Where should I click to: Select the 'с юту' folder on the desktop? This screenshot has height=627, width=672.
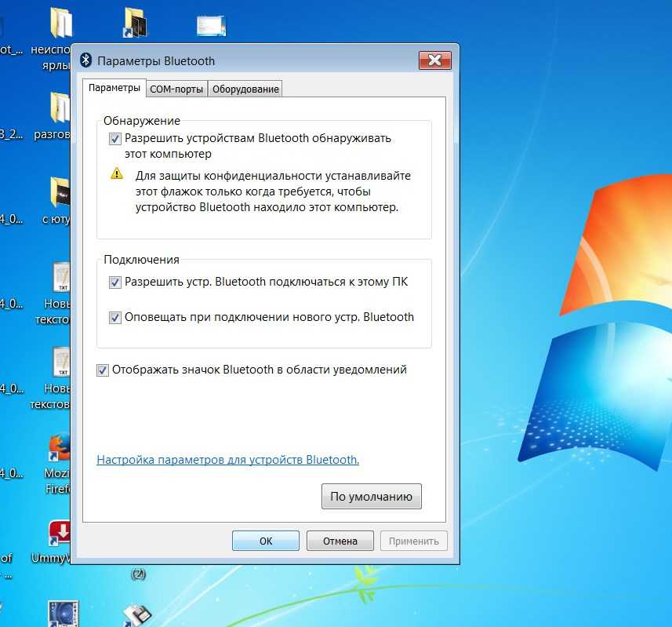pos(60,192)
